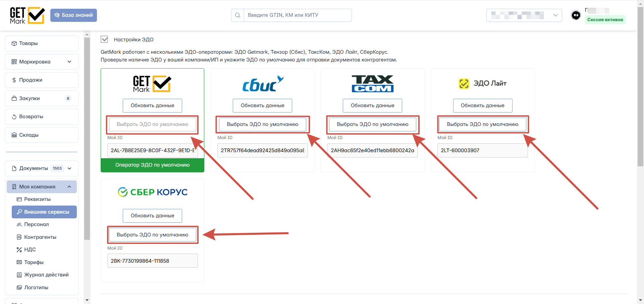This screenshot has height=304, width=644.
Task: Click the Склады warehouse icon
Action: pos(14,135)
